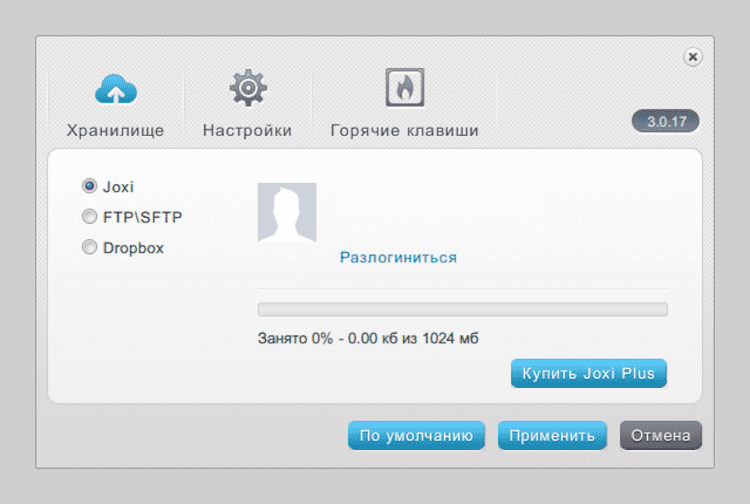Click the gear settings icon
This screenshot has width=750, height=504.
click(x=248, y=88)
